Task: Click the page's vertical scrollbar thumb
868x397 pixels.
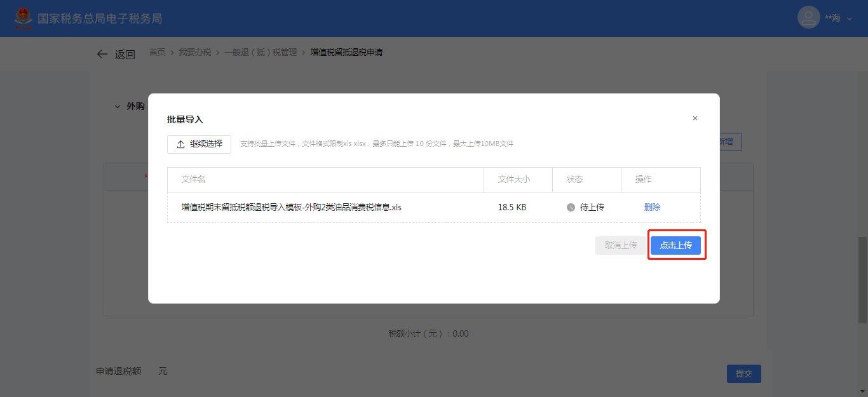Action: pyautogui.click(x=862, y=279)
